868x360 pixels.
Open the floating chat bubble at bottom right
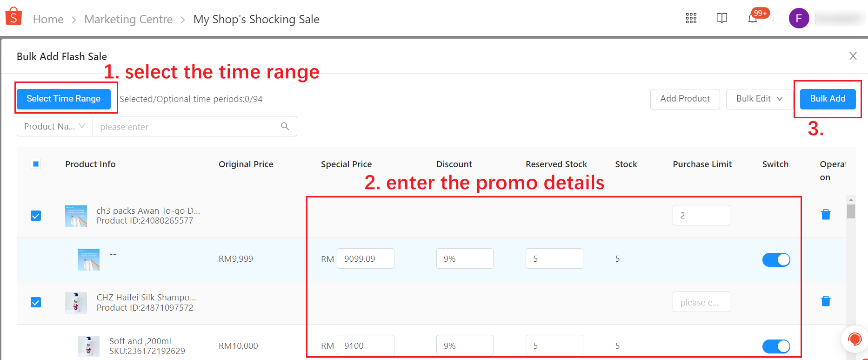click(x=855, y=339)
